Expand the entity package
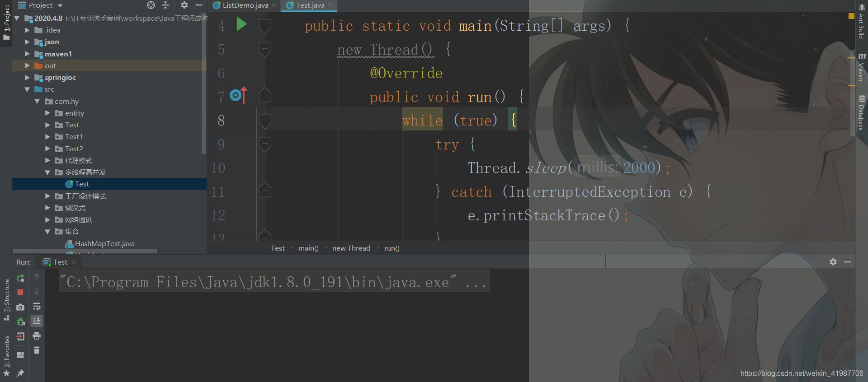868x382 pixels. [x=47, y=113]
